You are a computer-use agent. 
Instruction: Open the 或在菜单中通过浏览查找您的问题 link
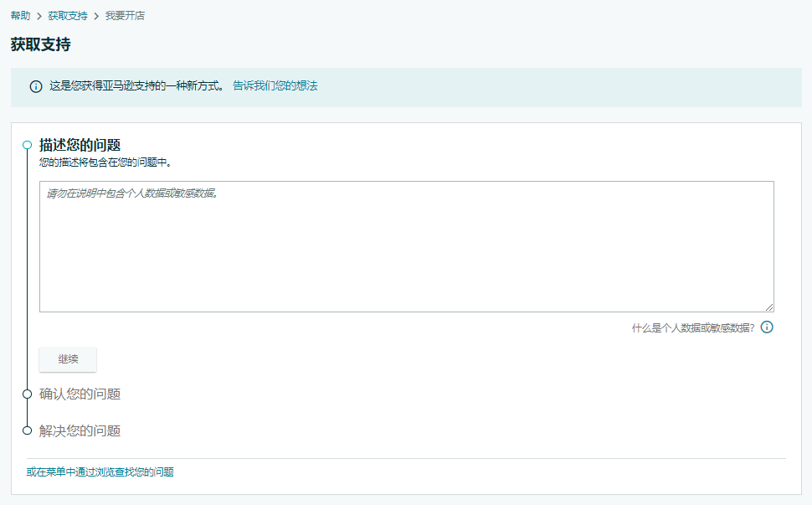point(100,472)
